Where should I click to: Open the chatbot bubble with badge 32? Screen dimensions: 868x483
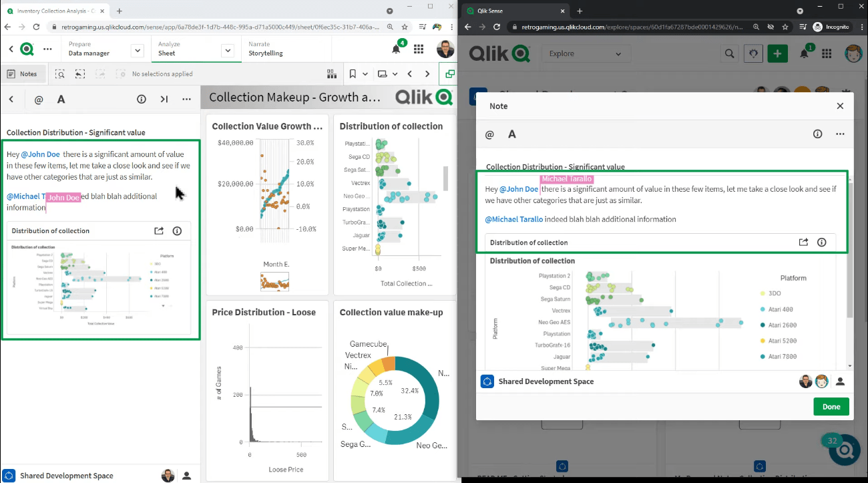[844, 450]
